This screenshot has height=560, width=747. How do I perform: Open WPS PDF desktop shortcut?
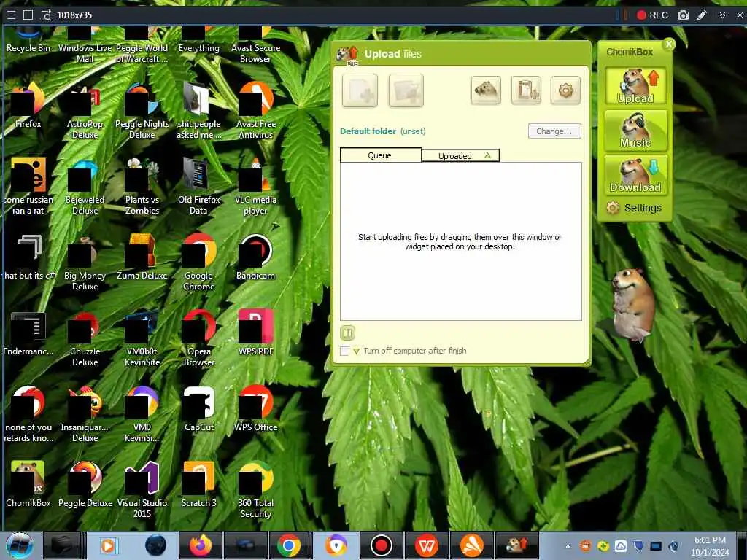tap(256, 332)
